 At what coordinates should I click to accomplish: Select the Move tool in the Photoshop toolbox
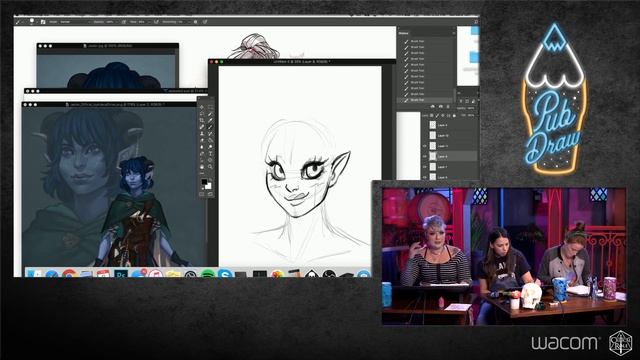tap(202, 107)
